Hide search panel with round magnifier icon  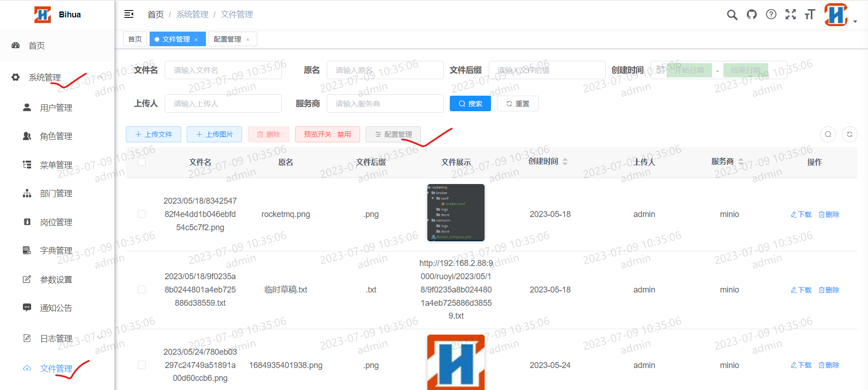click(828, 135)
